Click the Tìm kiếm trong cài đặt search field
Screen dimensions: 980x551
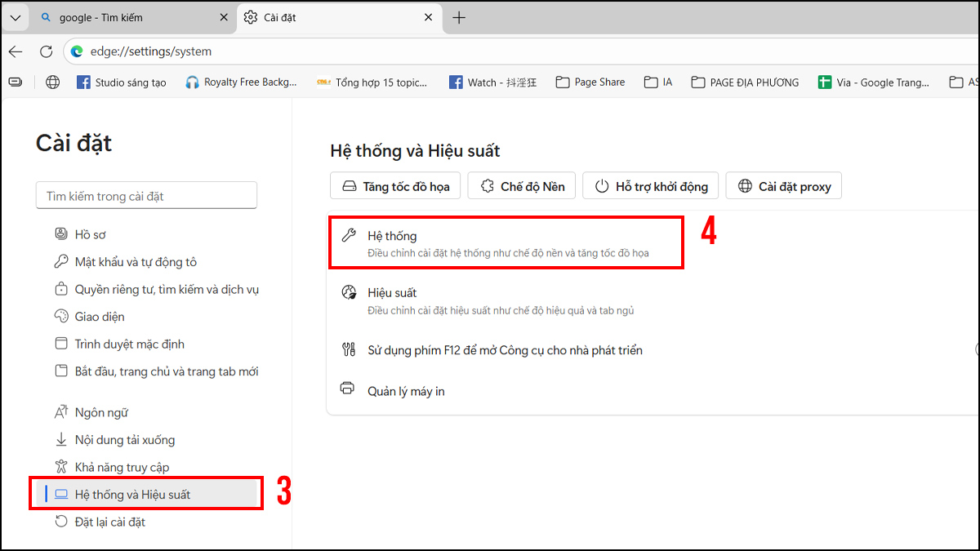(146, 194)
